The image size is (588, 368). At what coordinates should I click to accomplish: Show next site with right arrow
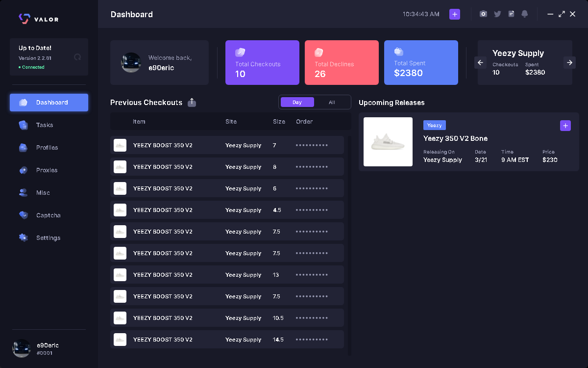pos(569,62)
